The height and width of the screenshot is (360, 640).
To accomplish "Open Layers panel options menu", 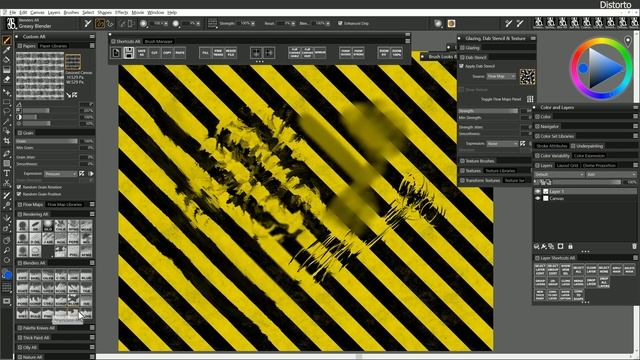I will (x=635, y=165).
